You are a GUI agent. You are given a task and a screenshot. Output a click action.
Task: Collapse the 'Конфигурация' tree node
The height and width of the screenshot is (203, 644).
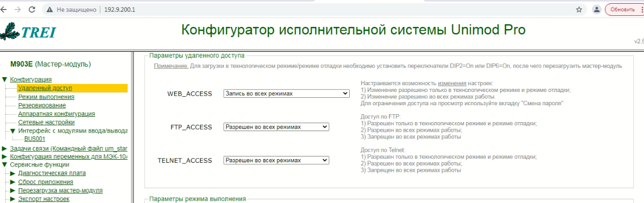point(5,80)
